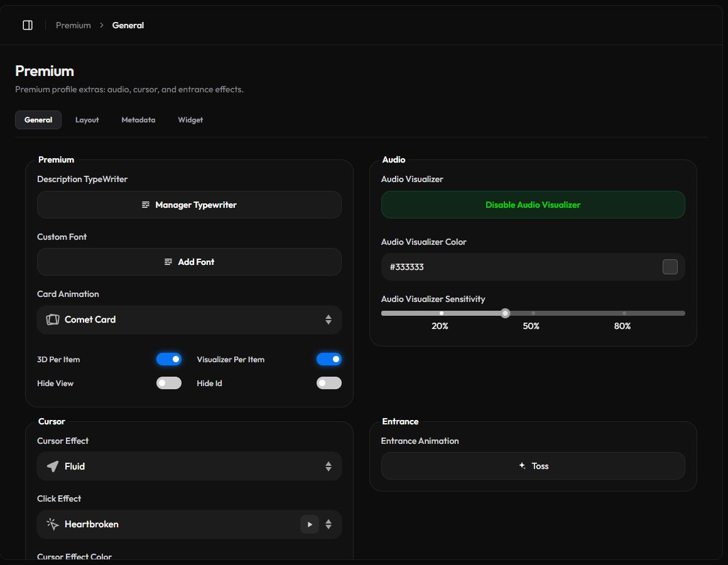This screenshot has width=728, height=565.
Task: Open the Audio Visualizer Color swatch
Action: [670, 267]
